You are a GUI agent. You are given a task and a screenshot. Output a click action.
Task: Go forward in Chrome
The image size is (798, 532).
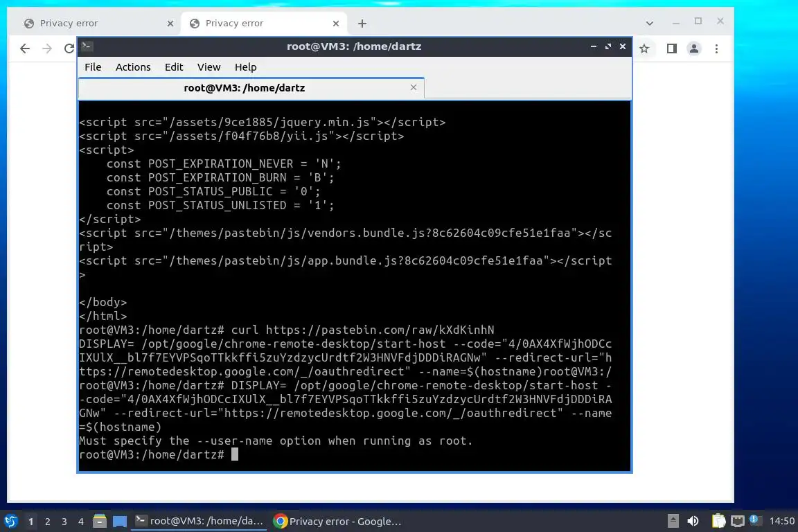click(47, 49)
